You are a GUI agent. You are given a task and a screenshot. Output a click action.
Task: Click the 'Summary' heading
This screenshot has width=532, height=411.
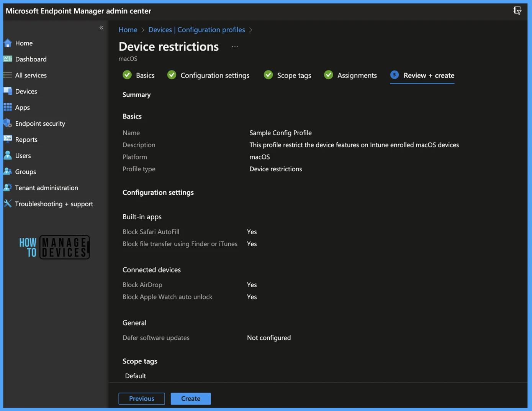tap(136, 95)
